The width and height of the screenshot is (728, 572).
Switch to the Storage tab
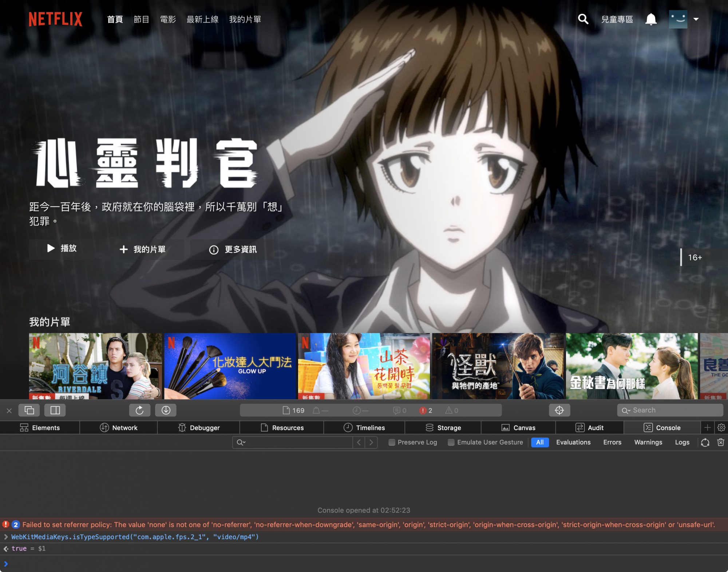pyautogui.click(x=443, y=428)
